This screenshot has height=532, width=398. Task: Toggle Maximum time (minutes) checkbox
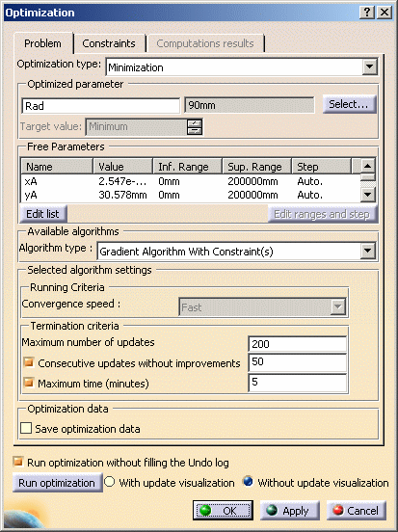pyautogui.click(x=29, y=383)
